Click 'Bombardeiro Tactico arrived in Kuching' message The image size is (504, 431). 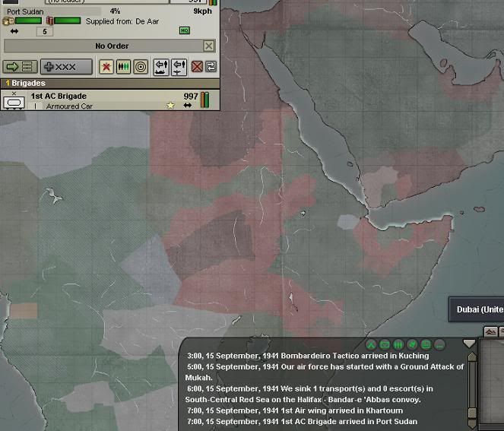(308, 356)
